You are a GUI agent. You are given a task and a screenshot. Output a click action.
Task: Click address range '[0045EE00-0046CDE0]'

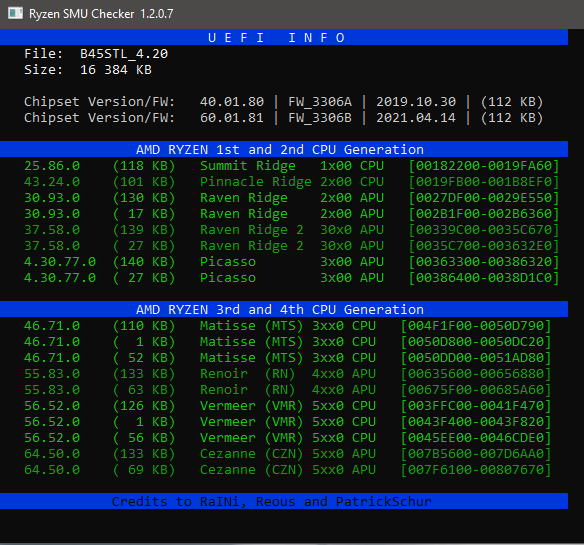pos(476,438)
